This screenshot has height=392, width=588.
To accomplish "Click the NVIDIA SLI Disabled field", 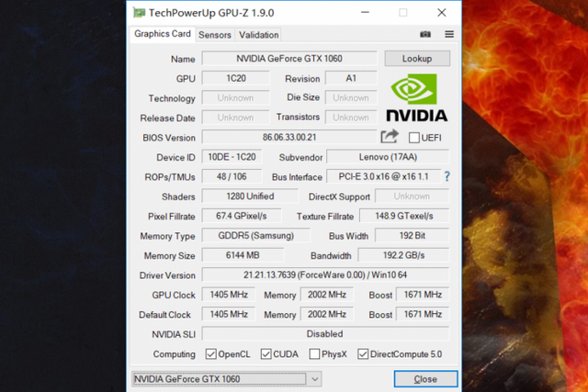I will coord(325,333).
